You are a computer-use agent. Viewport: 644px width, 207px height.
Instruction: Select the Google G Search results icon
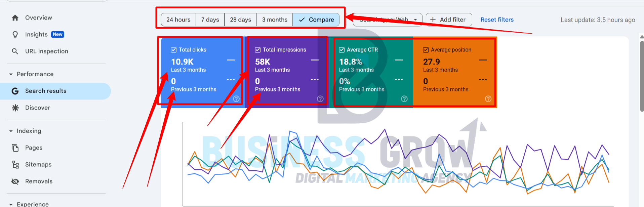(x=15, y=91)
